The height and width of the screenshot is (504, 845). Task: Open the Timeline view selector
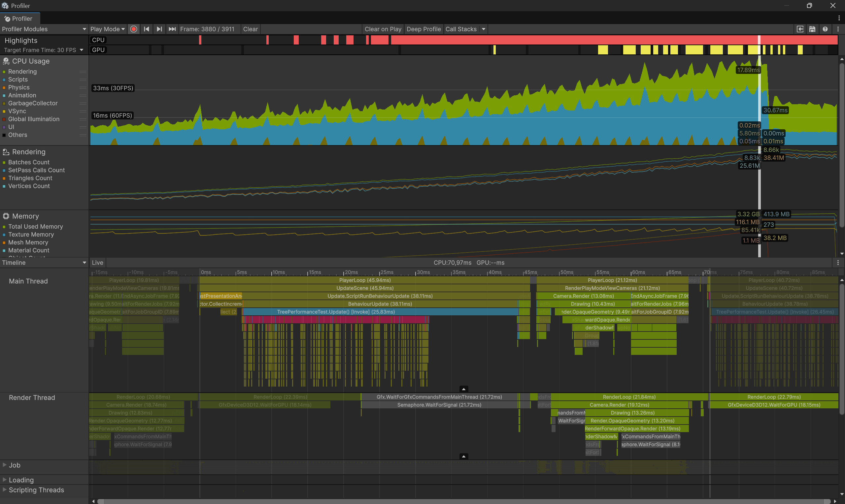pyautogui.click(x=44, y=263)
